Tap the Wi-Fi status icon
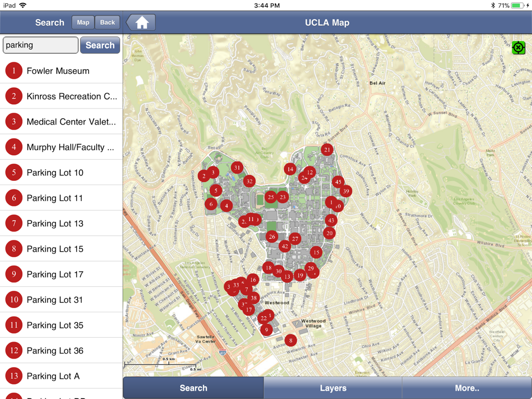This screenshot has height=399, width=532. [23, 5]
